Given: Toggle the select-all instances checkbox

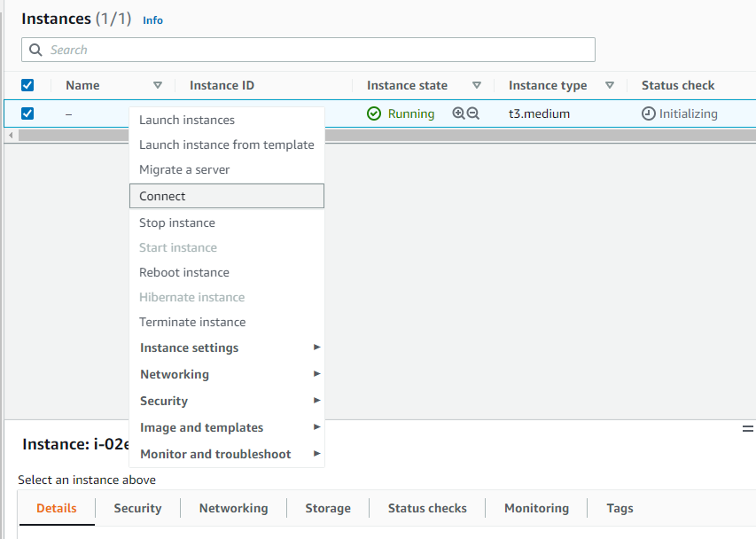Looking at the screenshot, I should click(27, 85).
